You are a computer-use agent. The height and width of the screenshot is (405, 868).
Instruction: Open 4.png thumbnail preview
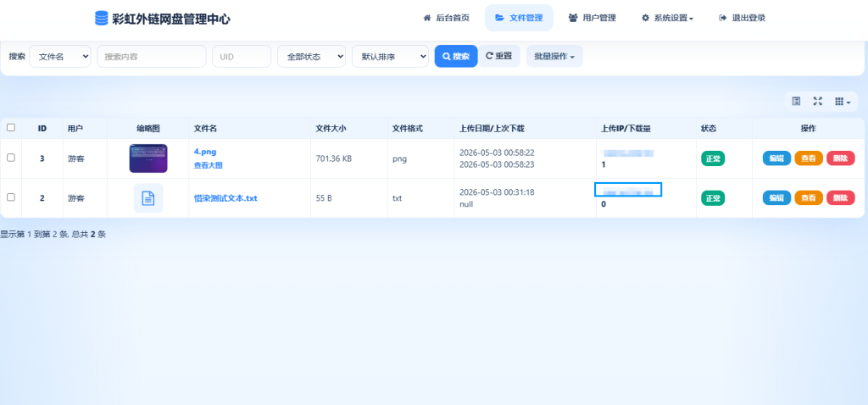pos(148,158)
